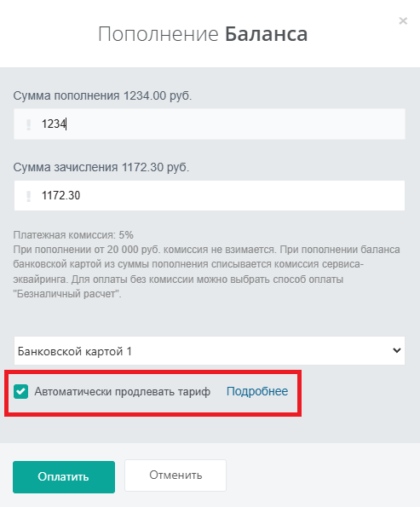Viewport: 420px width, 507px height.
Task: Expand the payment method chevron arrow
Action: coord(396,350)
